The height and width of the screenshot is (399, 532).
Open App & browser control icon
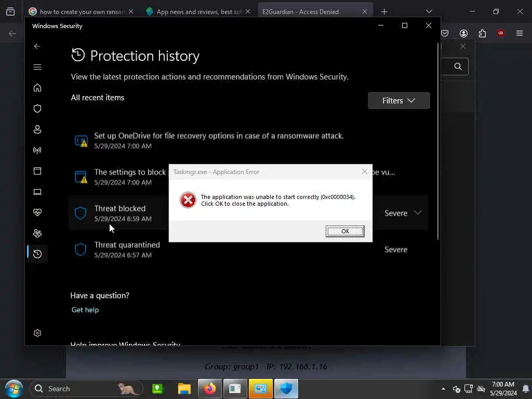pyautogui.click(x=37, y=170)
